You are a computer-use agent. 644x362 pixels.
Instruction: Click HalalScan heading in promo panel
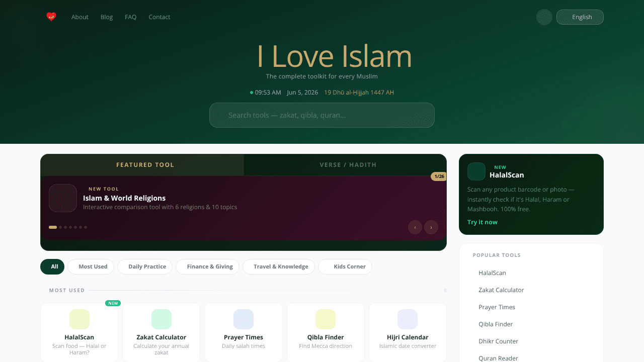(507, 175)
